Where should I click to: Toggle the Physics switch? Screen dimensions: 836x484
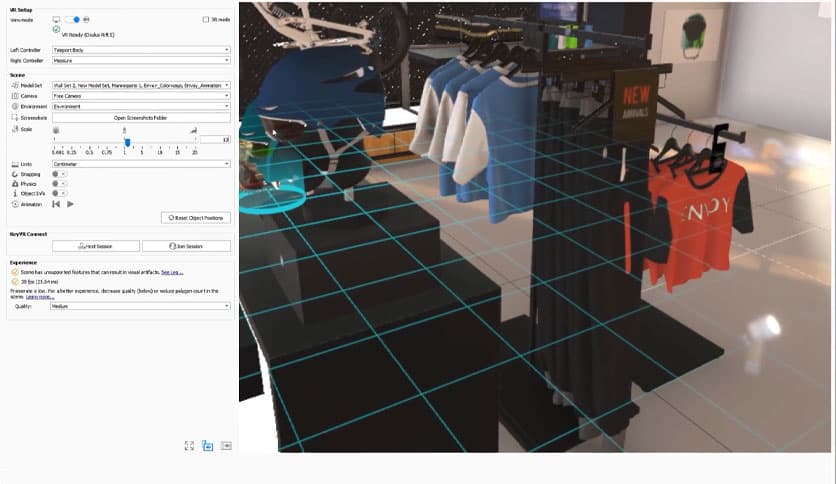point(58,184)
